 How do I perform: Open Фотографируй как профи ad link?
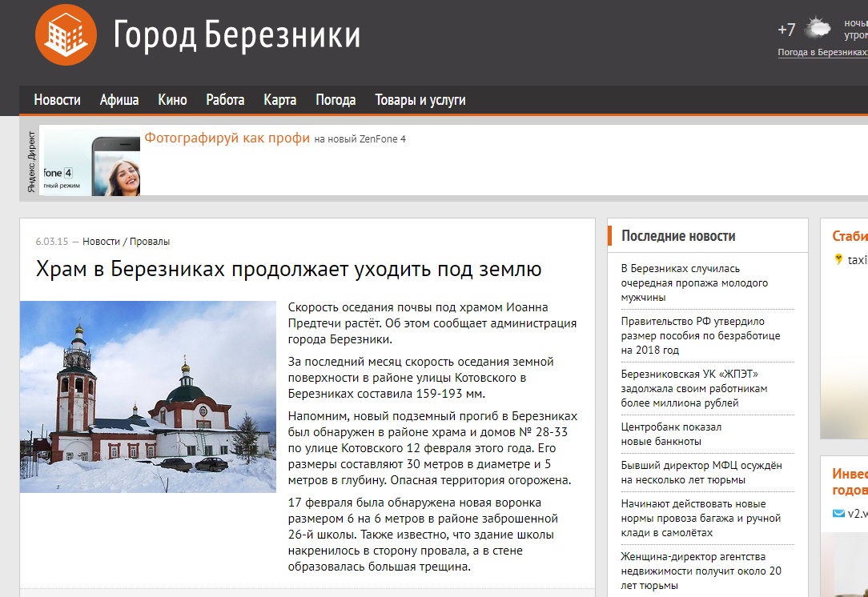(227, 138)
